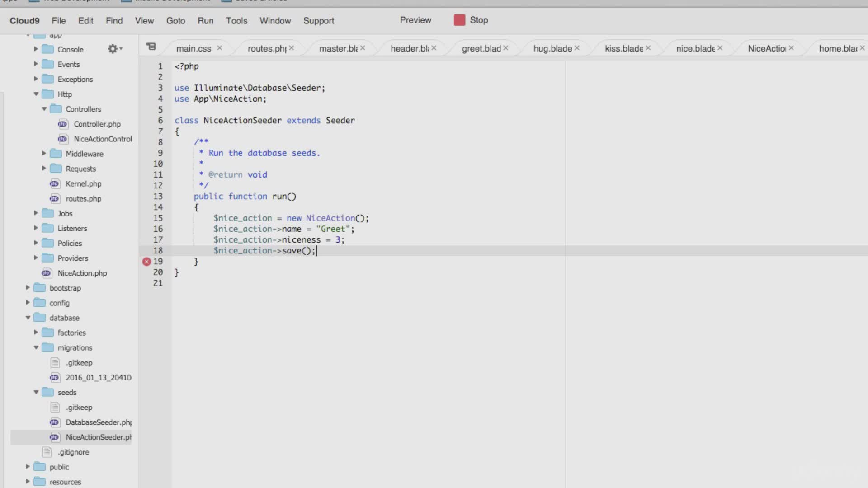Open the factories folder in tree
This screenshot has height=488, width=868.
point(71,333)
